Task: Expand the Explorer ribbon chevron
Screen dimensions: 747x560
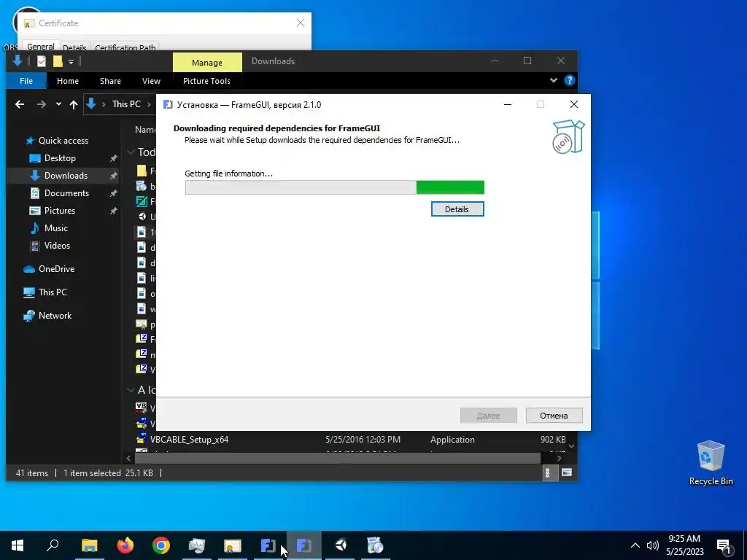Action: click(x=553, y=80)
